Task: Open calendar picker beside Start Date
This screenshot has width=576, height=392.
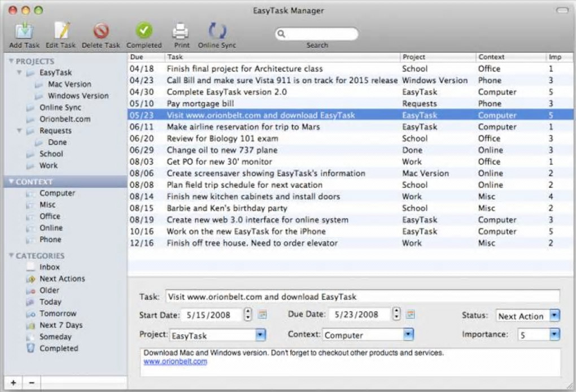Action: 262,315
